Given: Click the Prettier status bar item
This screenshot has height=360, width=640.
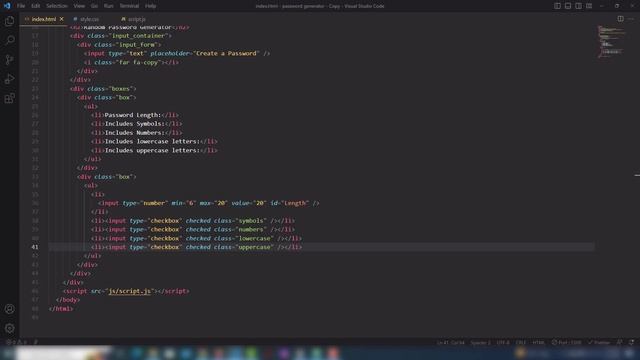Looking at the screenshot, I should 599,342.
